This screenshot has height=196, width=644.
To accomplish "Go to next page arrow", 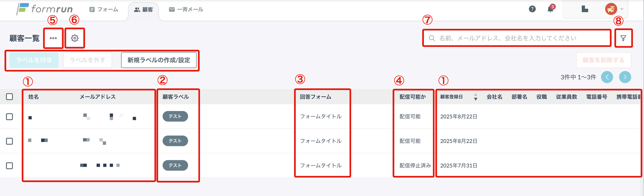I will tap(625, 77).
